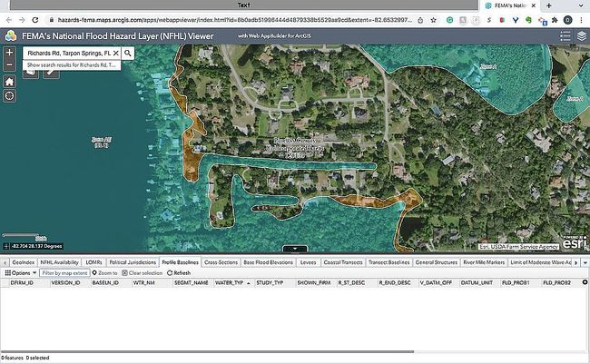Screen dimensions: 590x364
Task: Open column visibility button at header right
Action: pyautogui.click(x=585, y=282)
